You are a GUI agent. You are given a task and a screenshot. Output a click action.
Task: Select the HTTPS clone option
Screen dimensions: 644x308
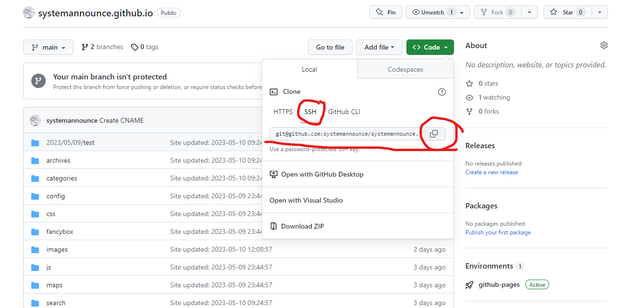[283, 112]
